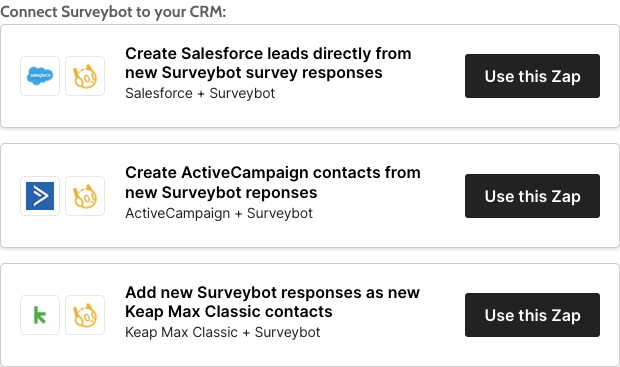Screen dimensions: 620x367
Task: Click the green Keap 'k' logo icon
Action: [40, 315]
